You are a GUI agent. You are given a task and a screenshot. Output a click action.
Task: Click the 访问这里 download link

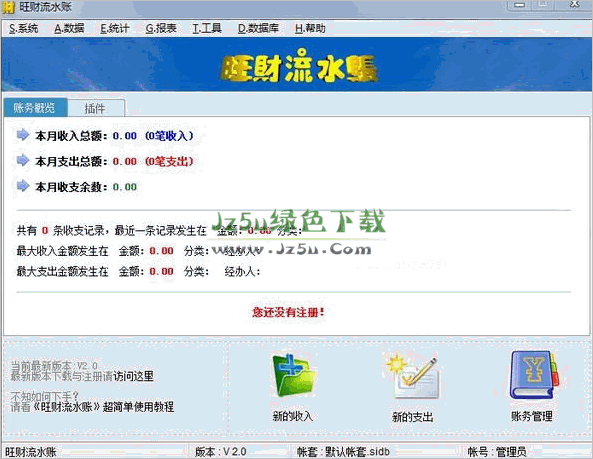(x=133, y=376)
